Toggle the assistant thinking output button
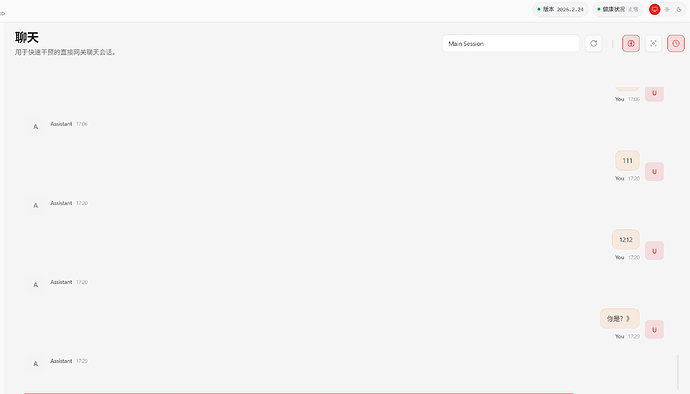Image resolution: width=690 pixels, height=394 pixels. coord(631,44)
